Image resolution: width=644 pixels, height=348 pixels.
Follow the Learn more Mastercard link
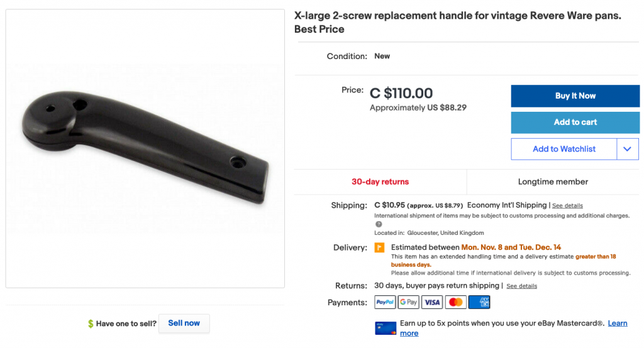point(513,329)
